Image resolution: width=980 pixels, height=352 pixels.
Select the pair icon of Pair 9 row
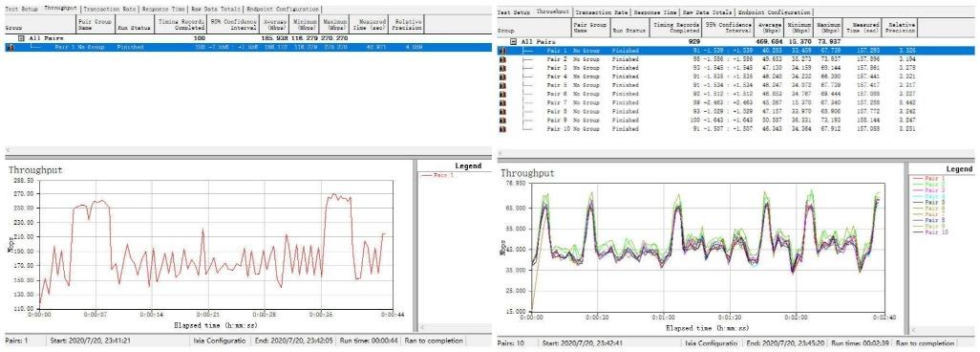[x=501, y=121]
